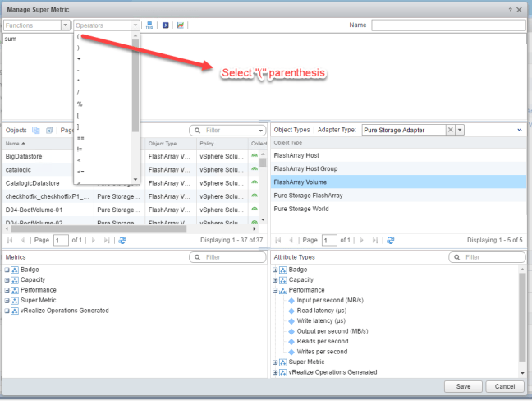This screenshot has width=532, height=401.
Task: Open the Functions dropdown
Action: (65, 25)
